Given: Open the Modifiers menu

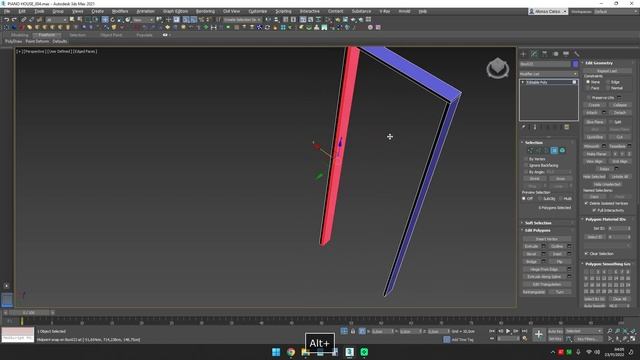Looking at the screenshot, I should pos(120,11).
